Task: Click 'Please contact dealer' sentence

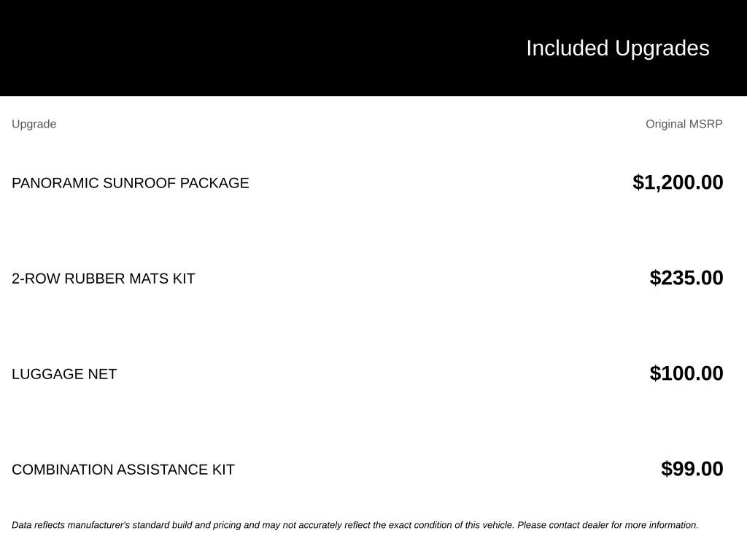Action: 608,525
